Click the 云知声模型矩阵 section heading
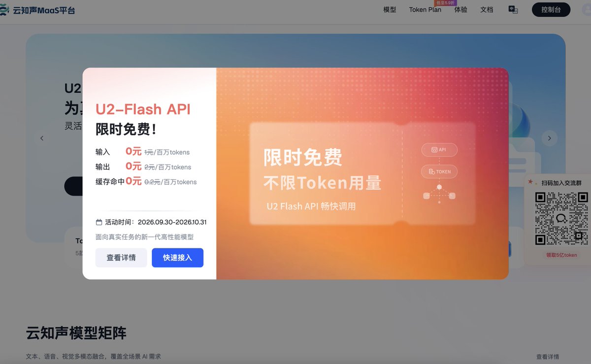 tap(76, 333)
